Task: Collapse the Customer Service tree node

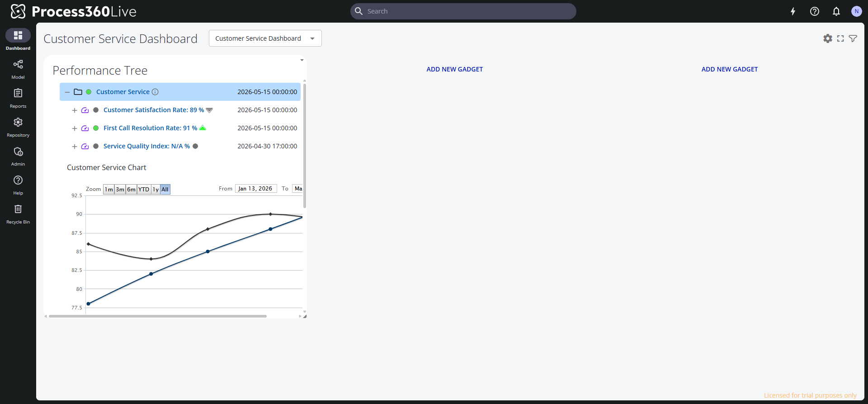Action: click(67, 92)
